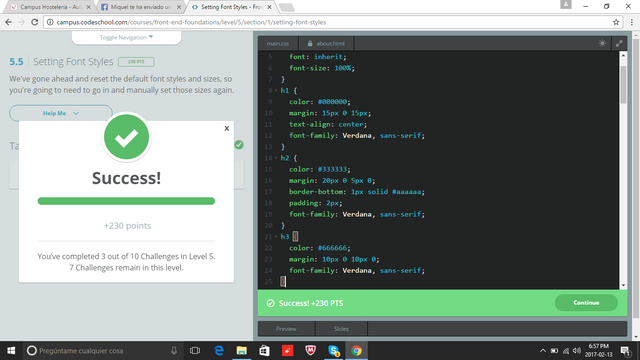The height and width of the screenshot is (360, 640).
Task: Click the #333333 color value in h2
Action: pyautogui.click(x=332, y=169)
